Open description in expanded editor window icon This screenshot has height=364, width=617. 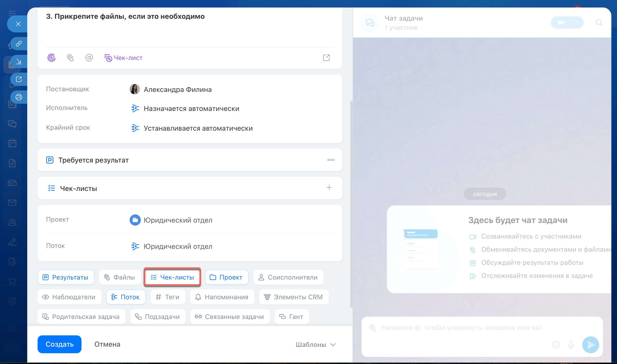326,58
